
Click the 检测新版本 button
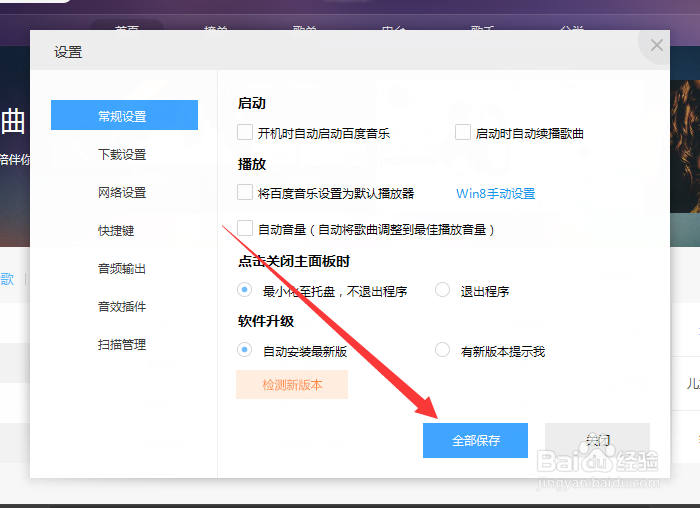[292, 384]
